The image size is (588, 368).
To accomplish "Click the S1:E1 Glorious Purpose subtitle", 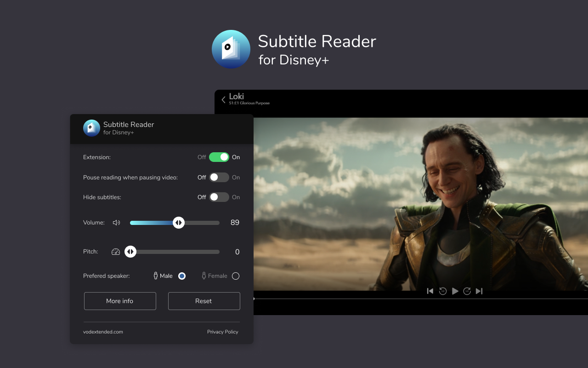I will [x=249, y=103].
